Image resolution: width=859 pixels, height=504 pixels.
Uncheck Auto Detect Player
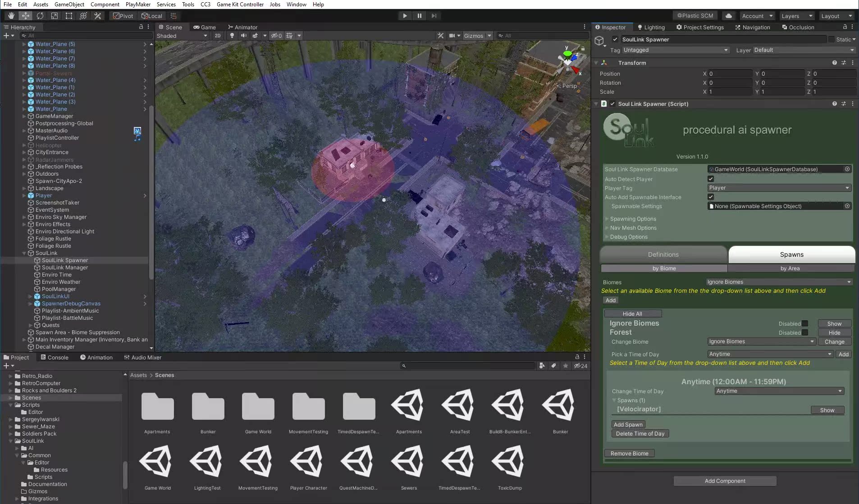[711, 179]
